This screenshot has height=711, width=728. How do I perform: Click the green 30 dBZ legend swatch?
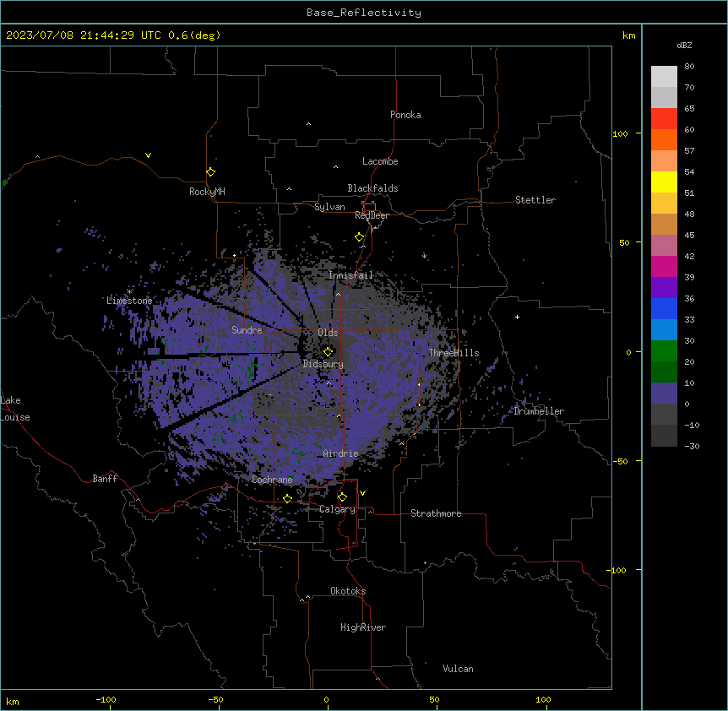coord(664,351)
